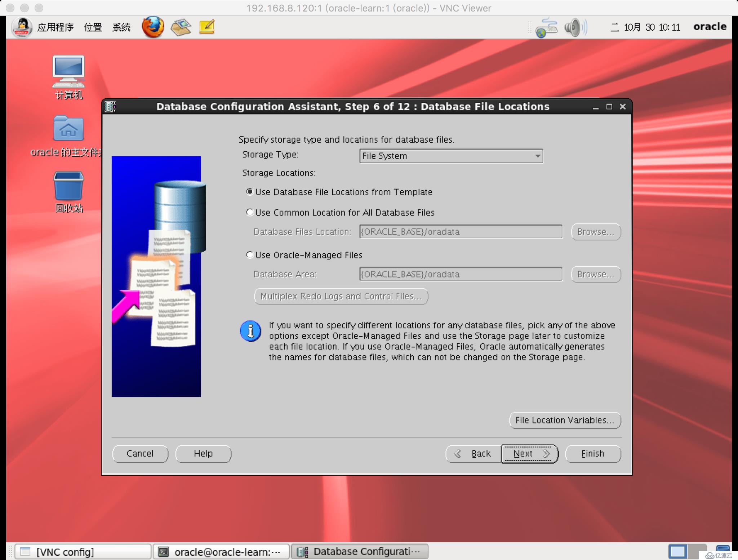738x560 pixels.
Task: Click the GNOME penguin logo icon
Action: (23, 27)
